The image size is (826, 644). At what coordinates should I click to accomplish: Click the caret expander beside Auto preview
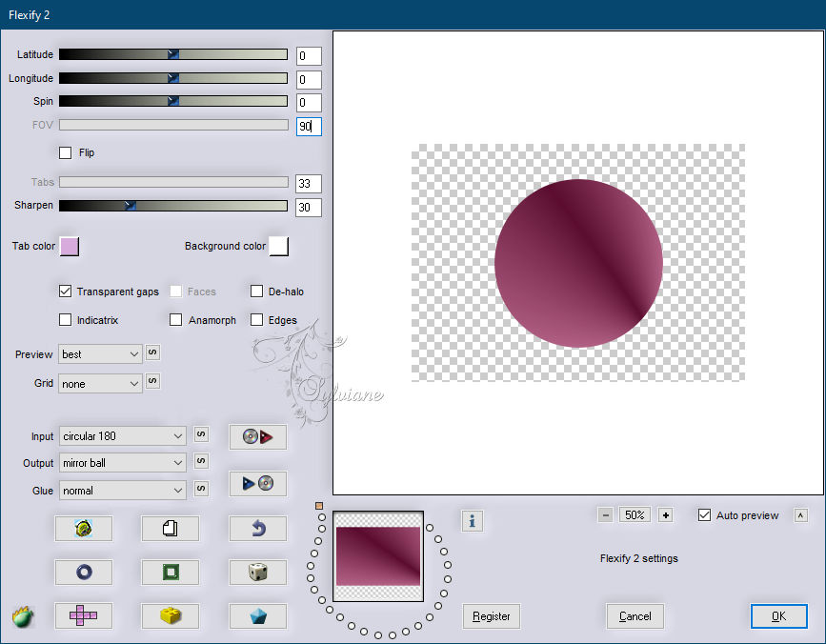point(800,515)
